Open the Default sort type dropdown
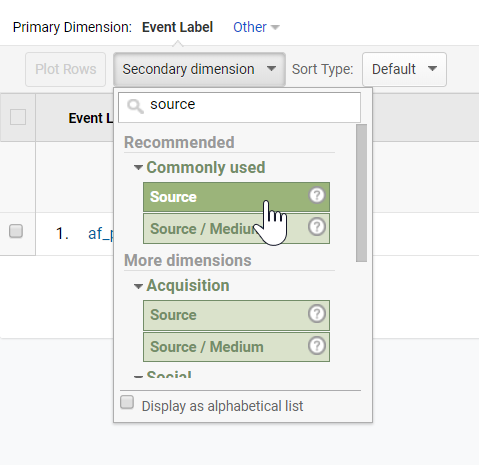479x465 pixels. 404,69
